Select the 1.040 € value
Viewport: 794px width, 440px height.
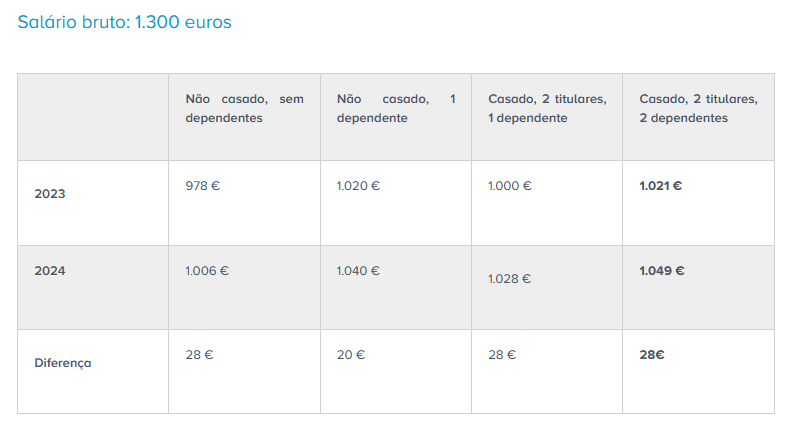click(358, 271)
